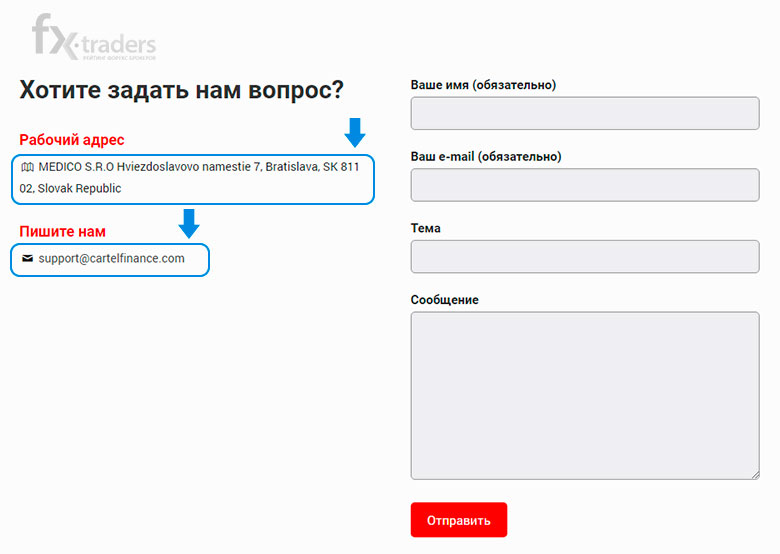Click the map icon beside MEDICO address
The width and height of the screenshot is (780, 554).
click(27, 167)
